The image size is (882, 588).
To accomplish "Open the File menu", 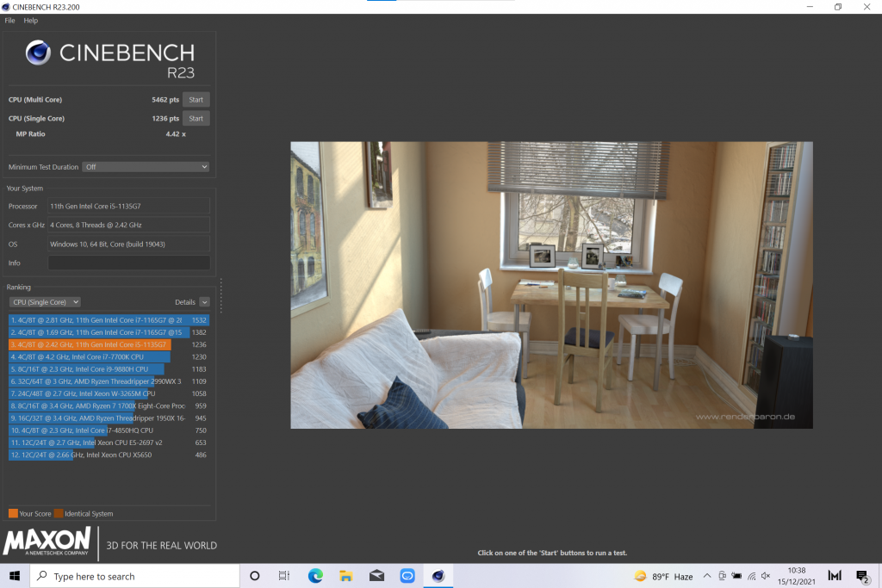I will [9, 21].
